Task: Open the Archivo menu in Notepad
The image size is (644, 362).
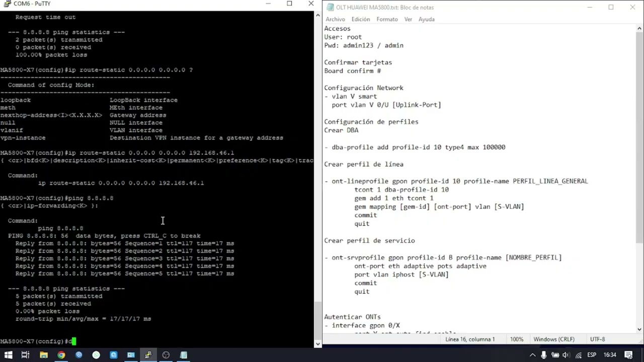Action: click(x=335, y=19)
